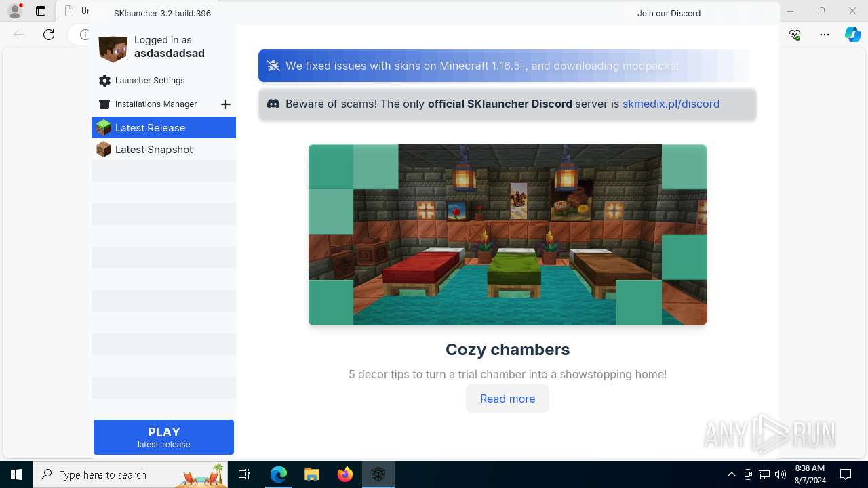Open browser Settings and more ellipsis

click(x=825, y=35)
